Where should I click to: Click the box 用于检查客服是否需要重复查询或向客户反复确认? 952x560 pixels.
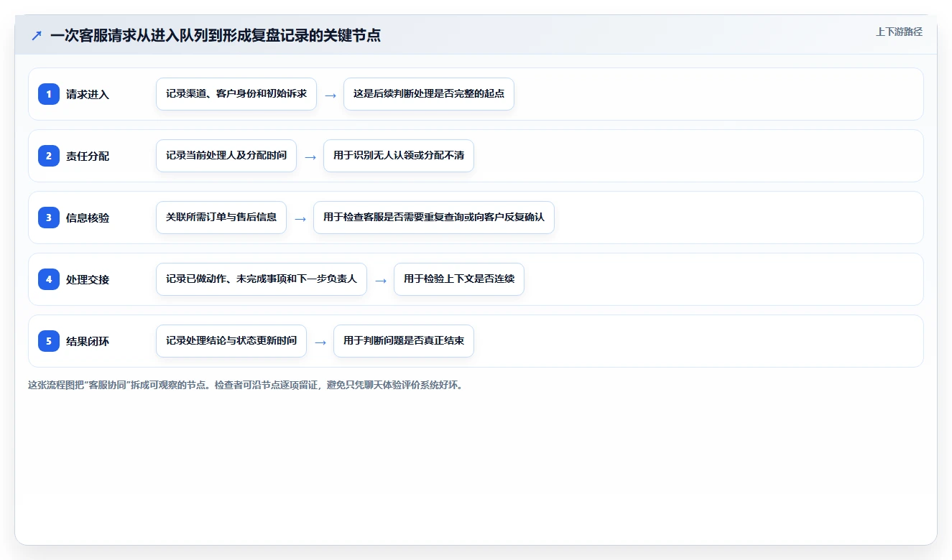(x=434, y=218)
